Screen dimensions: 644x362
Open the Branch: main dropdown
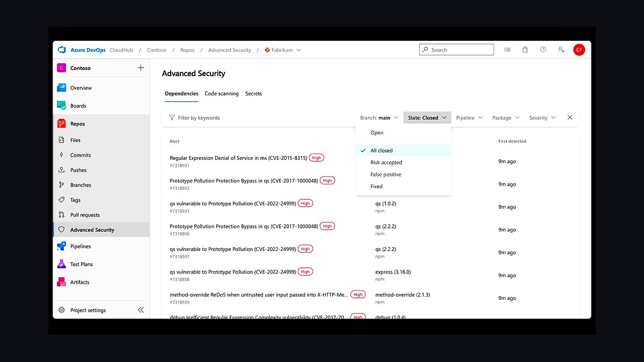379,117
